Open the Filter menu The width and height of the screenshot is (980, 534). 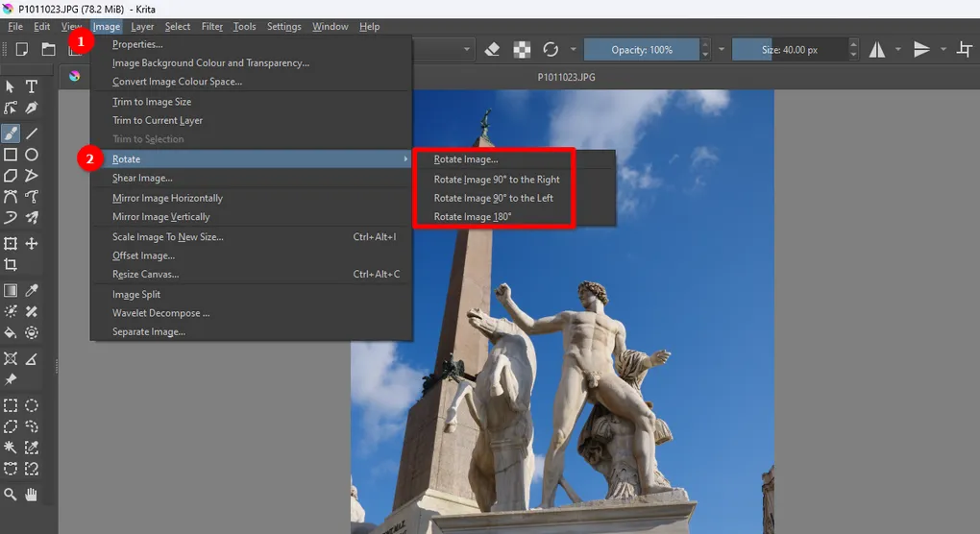click(211, 27)
